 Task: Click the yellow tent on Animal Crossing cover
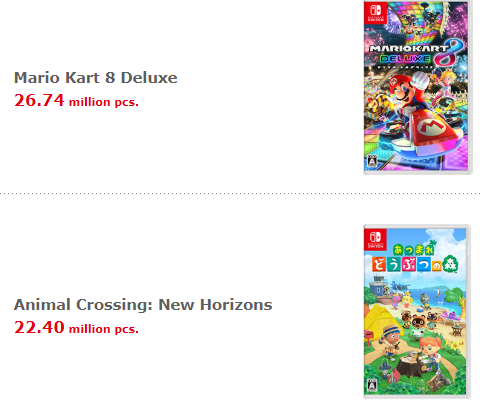point(381,322)
